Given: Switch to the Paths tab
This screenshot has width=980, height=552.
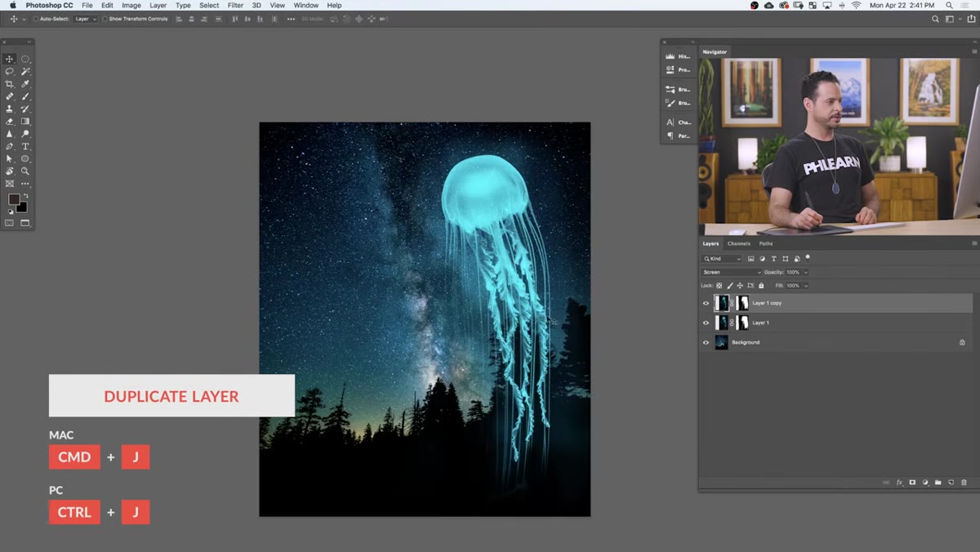Looking at the screenshot, I should [765, 243].
